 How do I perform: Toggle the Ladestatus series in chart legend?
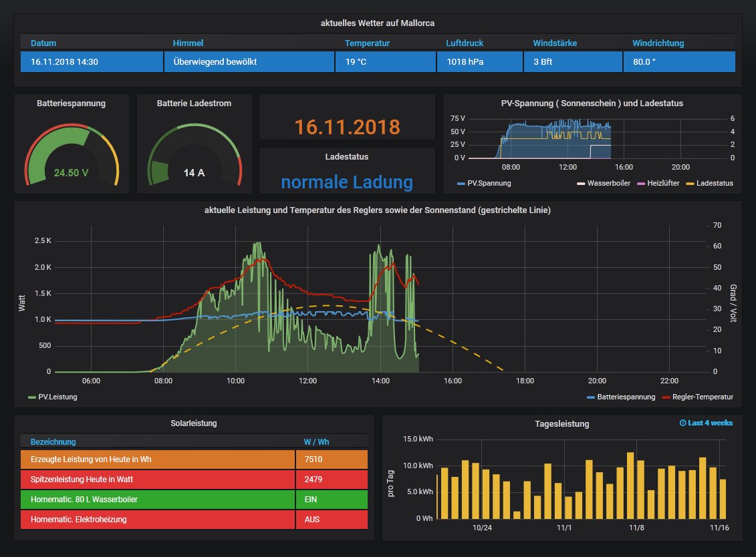714,183
